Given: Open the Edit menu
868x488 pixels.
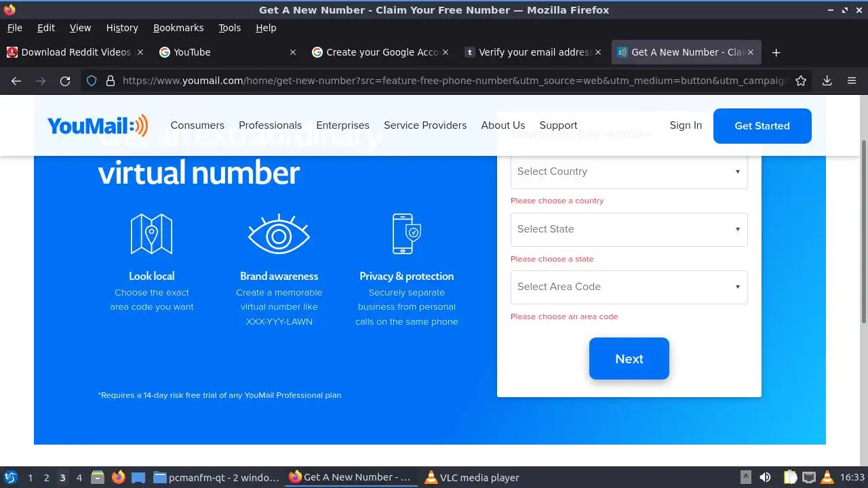Looking at the screenshot, I should (x=46, y=28).
